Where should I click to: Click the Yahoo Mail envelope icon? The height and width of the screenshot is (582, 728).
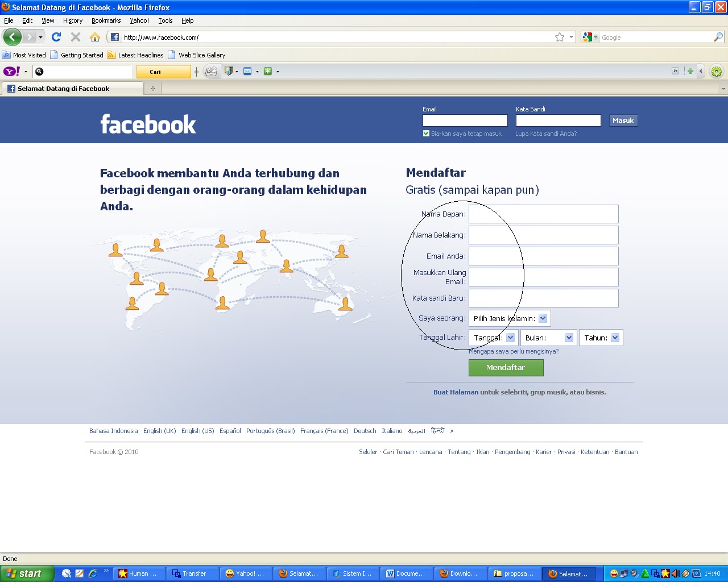click(247, 72)
